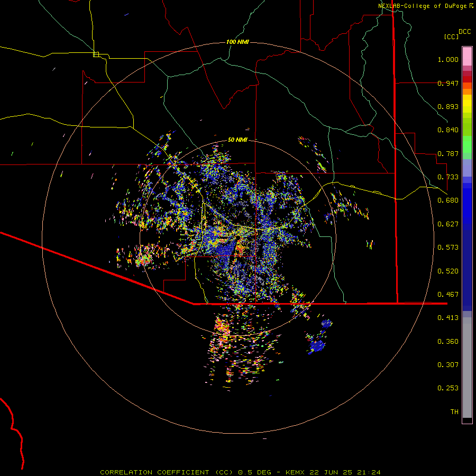Pick the gray lower section of color bar
The height and width of the screenshot is (476, 476).
pos(467,368)
